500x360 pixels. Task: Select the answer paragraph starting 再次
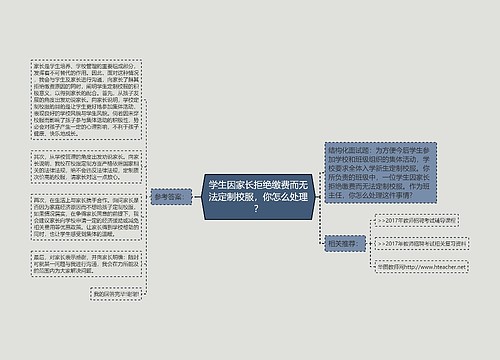click(x=86, y=217)
